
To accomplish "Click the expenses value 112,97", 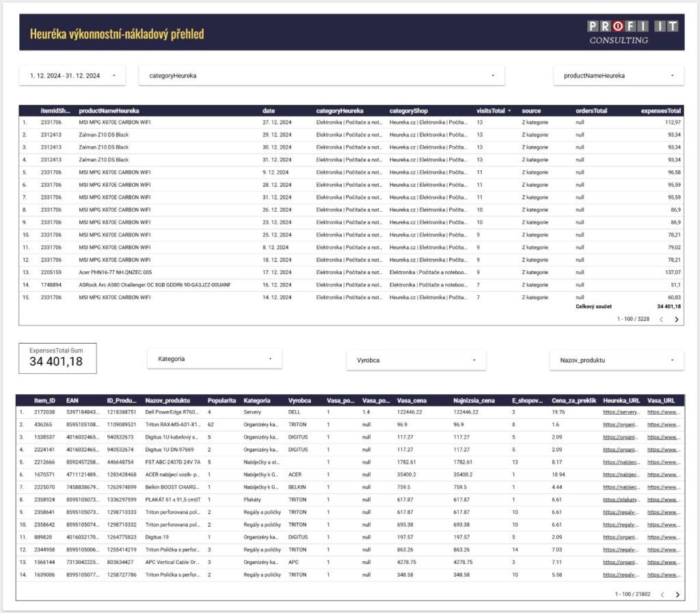I will pyautogui.click(x=673, y=122).
